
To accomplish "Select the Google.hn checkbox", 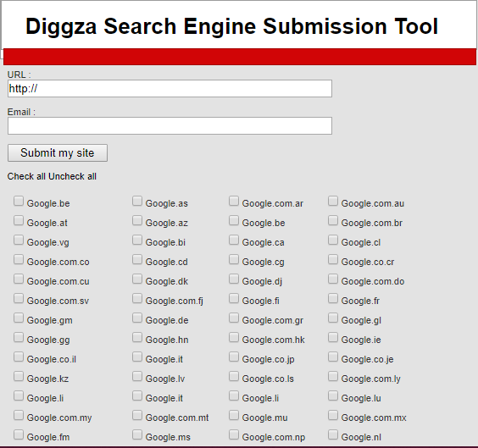I will (137, 337).
